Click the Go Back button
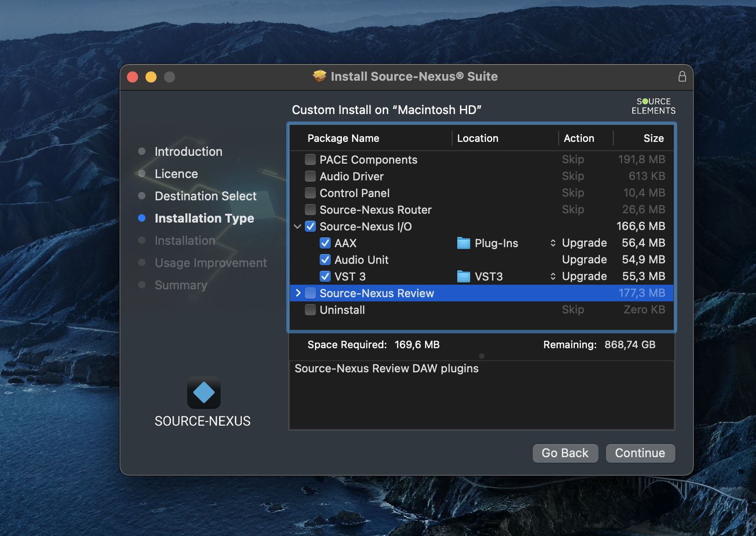756x536 pixels. pyautogui.click(x=565, y=453)
